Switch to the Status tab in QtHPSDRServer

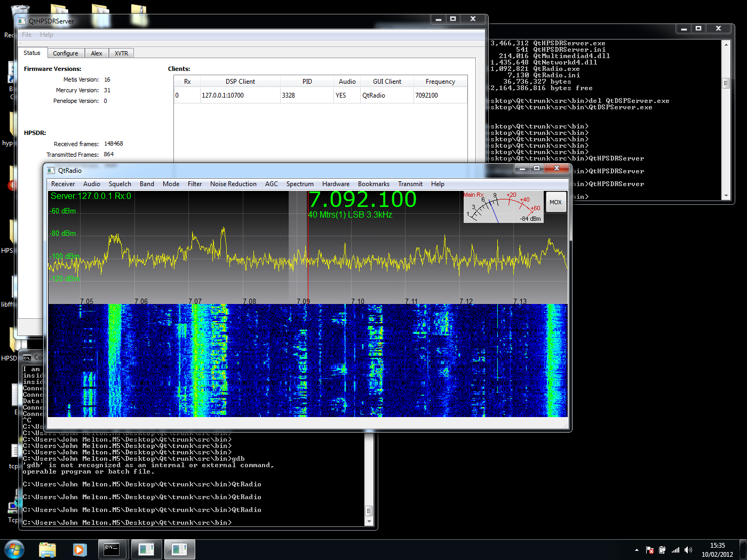(32, 53)
